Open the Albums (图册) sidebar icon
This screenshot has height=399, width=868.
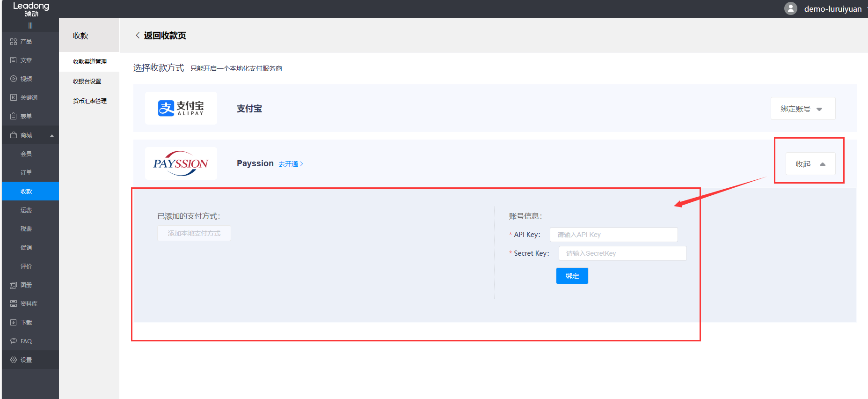(14, 285)
